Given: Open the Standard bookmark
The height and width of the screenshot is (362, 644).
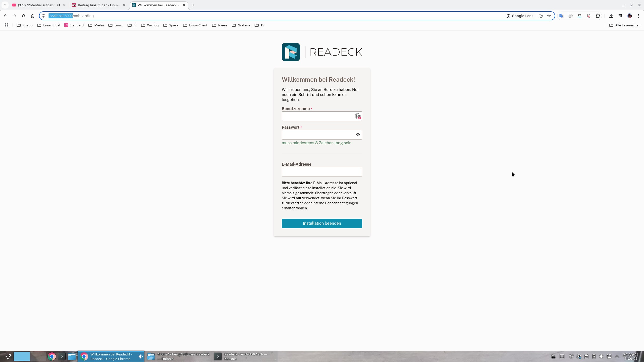Looking at the screenshot, I should [74, 25].
